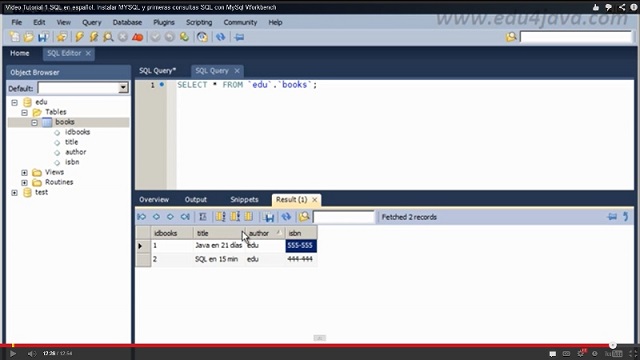The image size is (640, 360).
Task: Expand the Views folder
Action: [x=24, y=172]
